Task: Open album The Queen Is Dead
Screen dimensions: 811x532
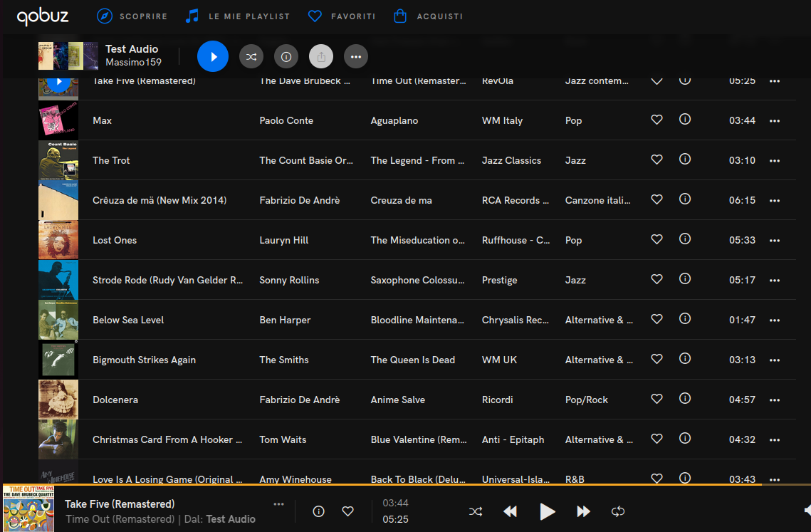Action: (412, 360)
